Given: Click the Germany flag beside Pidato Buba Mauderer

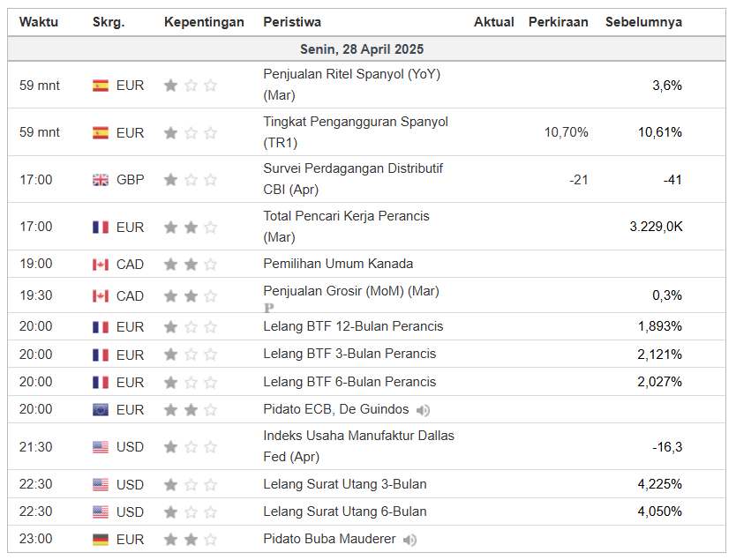Looking at the screenshot, I should (x=101, y=540).
